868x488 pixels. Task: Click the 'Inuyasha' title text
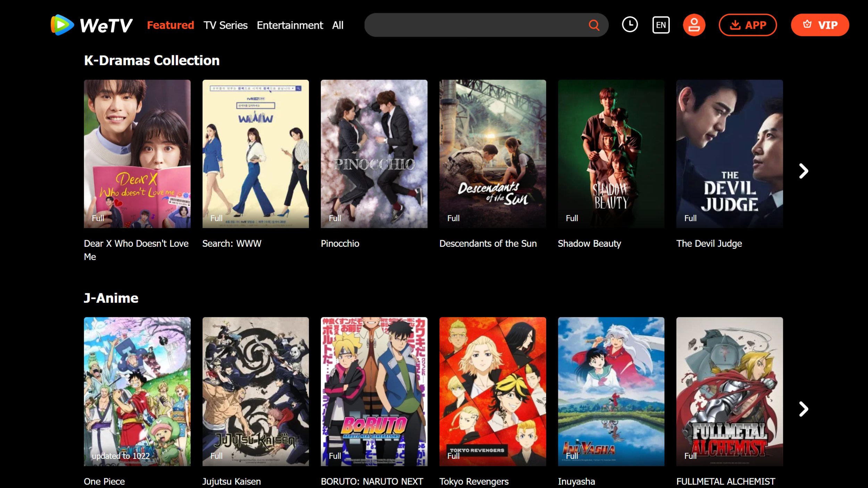[x=576, y=481]
